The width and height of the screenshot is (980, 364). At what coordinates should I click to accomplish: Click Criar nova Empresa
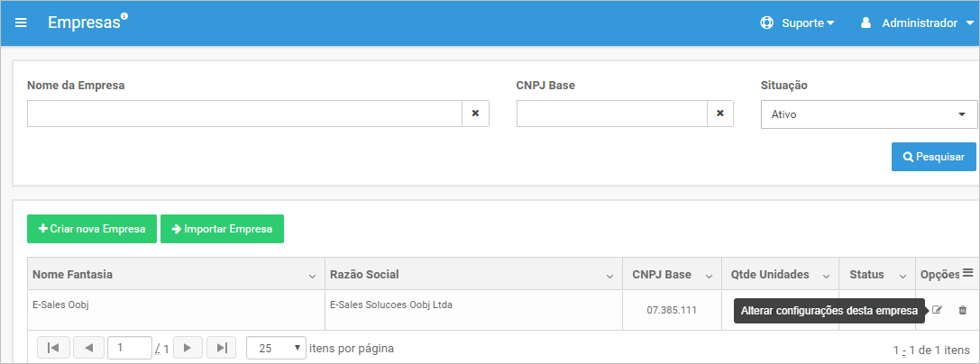point(92,229)
